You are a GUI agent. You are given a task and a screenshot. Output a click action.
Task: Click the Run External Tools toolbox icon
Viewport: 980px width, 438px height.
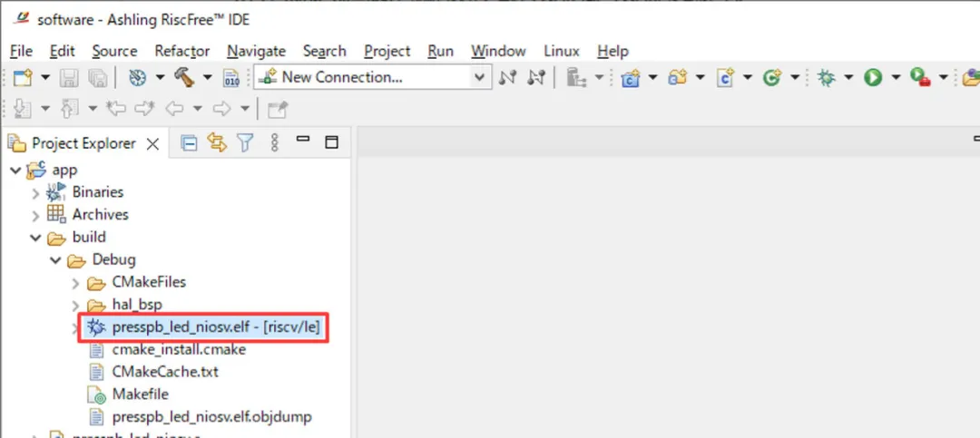[920, 77]
